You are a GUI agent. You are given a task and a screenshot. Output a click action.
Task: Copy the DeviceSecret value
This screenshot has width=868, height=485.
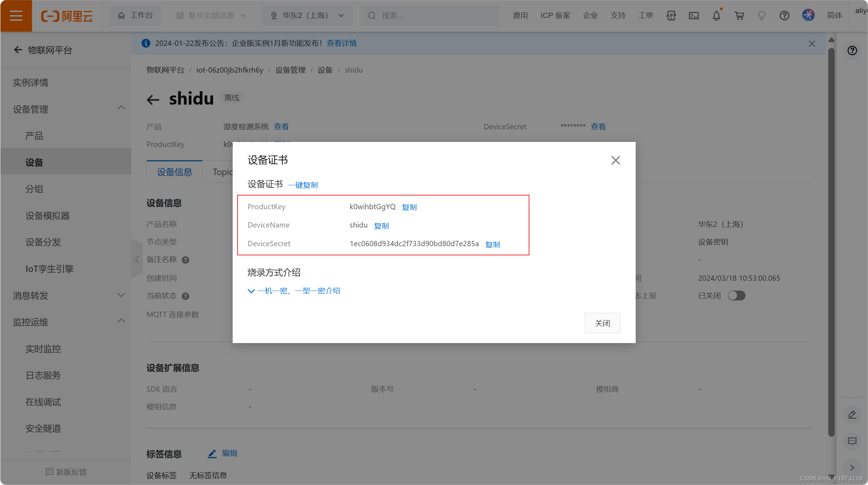[x=492, y=244]
